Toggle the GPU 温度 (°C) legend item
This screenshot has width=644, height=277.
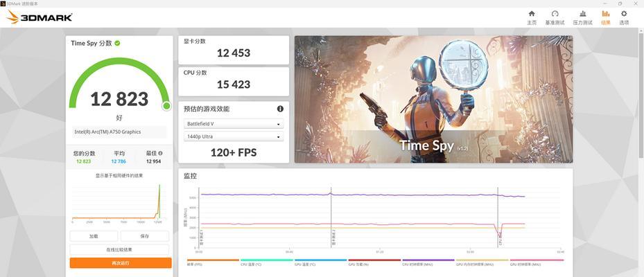(x=320, y=262)
